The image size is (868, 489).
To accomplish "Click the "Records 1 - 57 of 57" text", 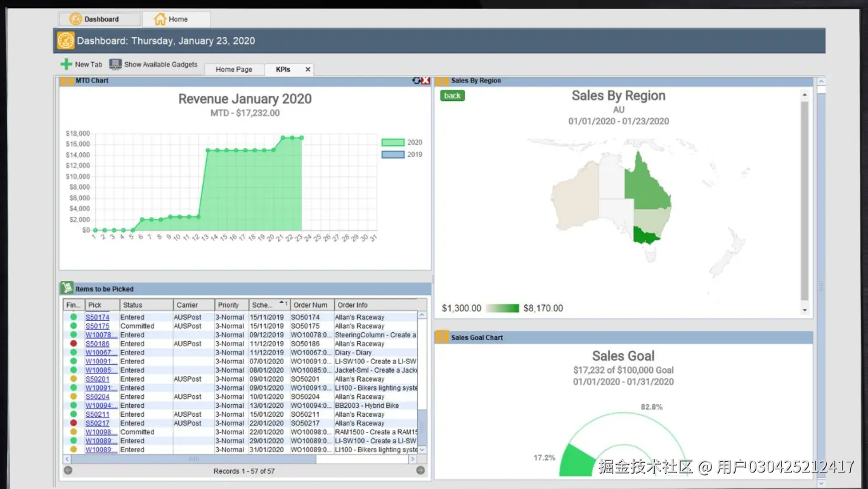I will pyautogui.click(x=244, y=471).
